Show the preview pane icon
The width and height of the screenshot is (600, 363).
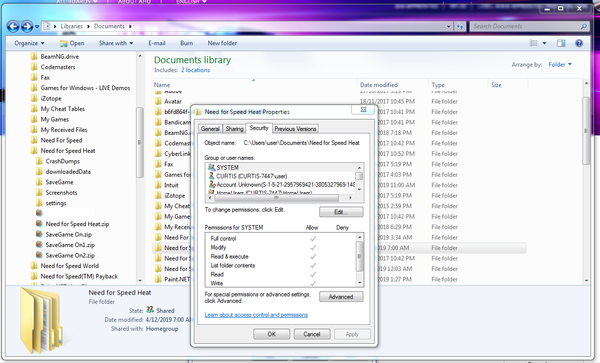(561, 43)
